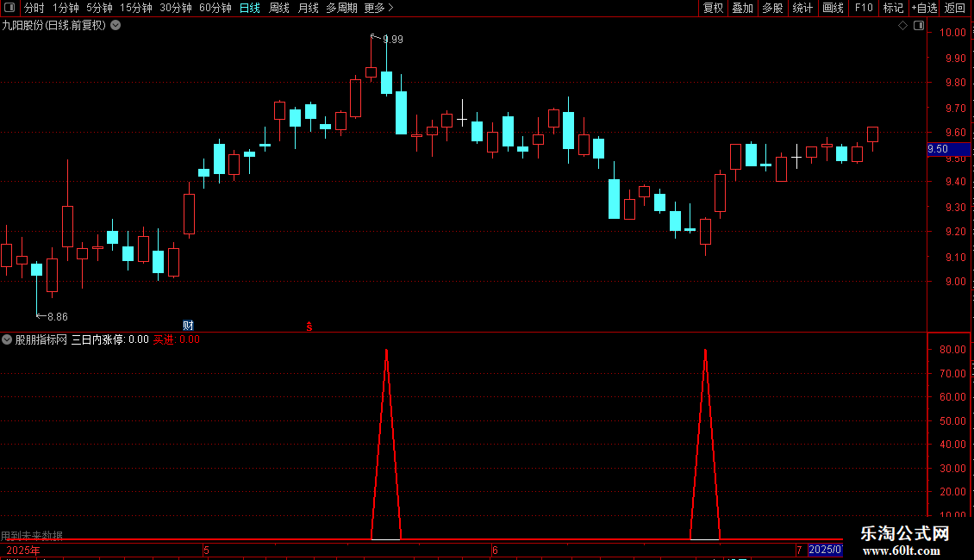Open indicator dropdown beside 股朋指标网

(7, 339)
